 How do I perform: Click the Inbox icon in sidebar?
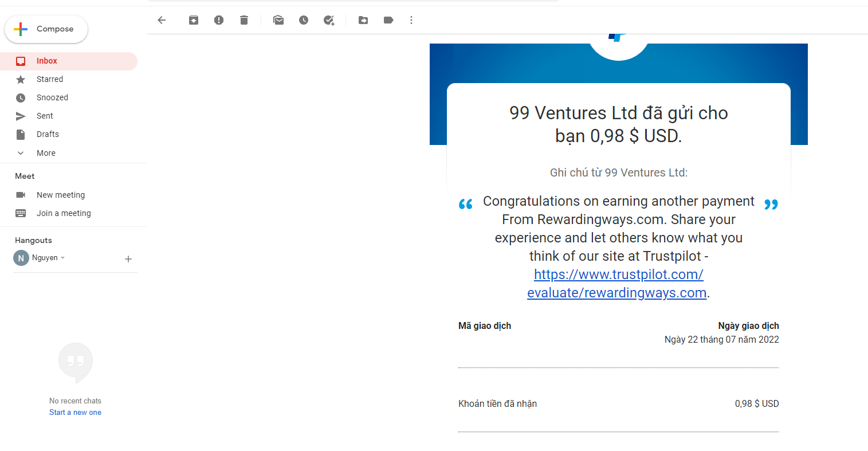(21, 61)
